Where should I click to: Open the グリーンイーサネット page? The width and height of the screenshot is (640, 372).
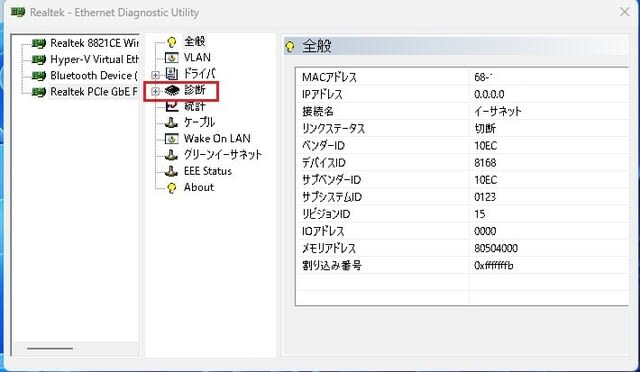223,155
